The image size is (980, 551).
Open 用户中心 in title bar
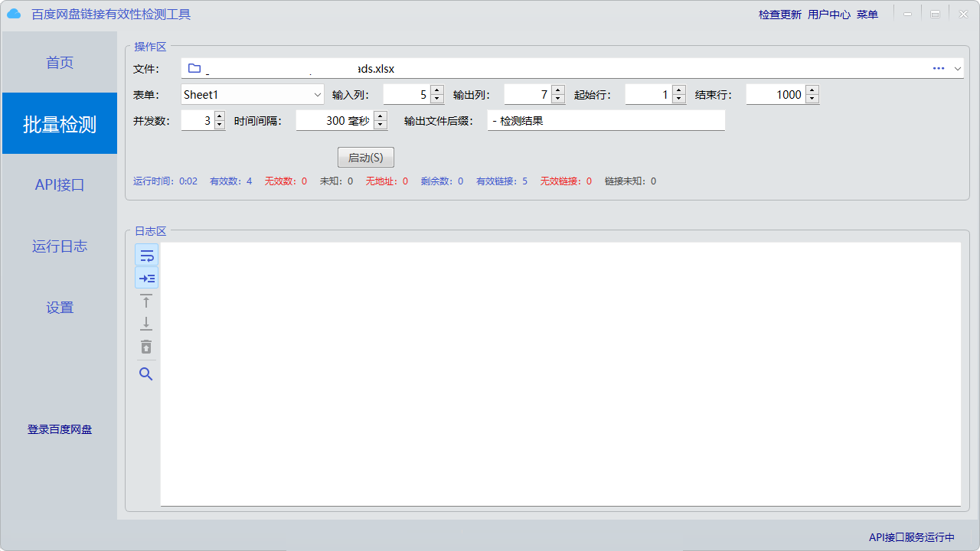[x=829, y=15]
